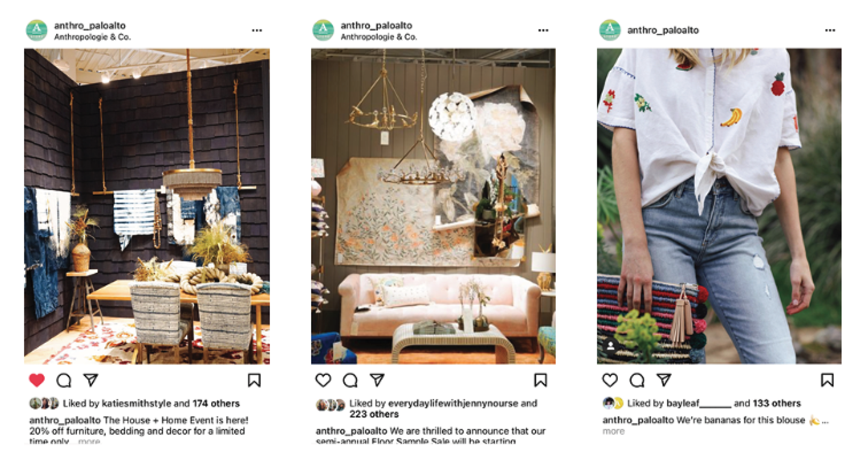Open comments on the dining room post

[64, 380]
